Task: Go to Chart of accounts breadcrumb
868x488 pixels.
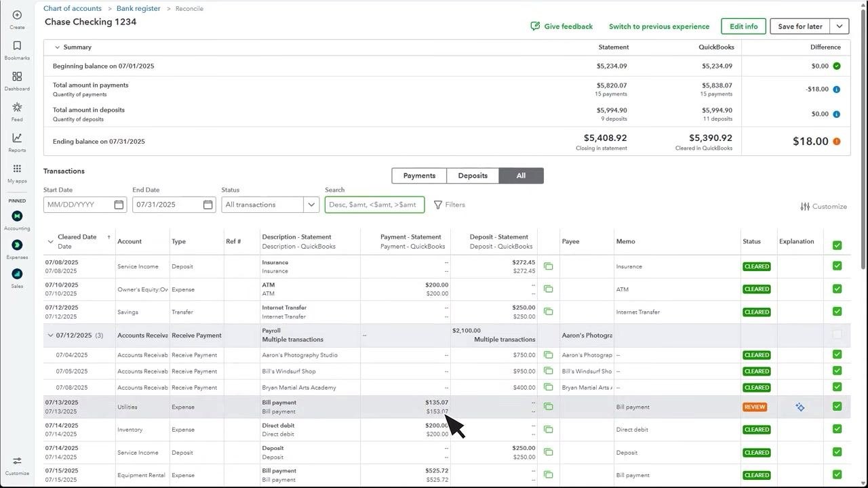Action: [x=73, y=9]
